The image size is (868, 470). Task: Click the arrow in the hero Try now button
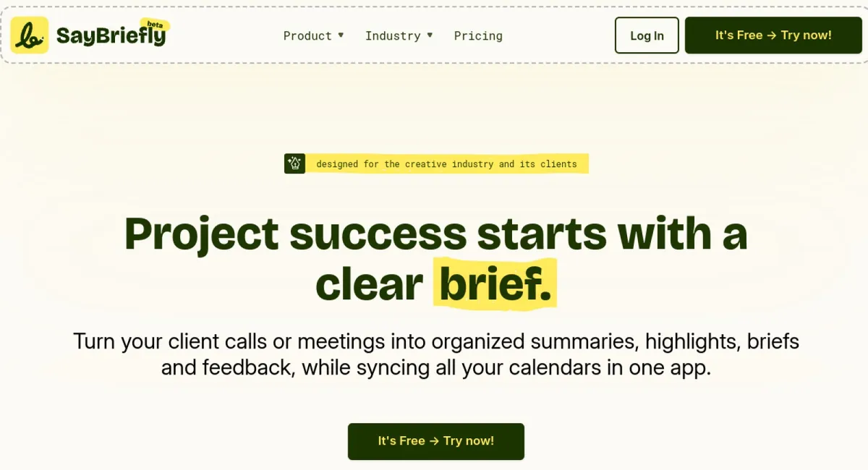point(434,440)
